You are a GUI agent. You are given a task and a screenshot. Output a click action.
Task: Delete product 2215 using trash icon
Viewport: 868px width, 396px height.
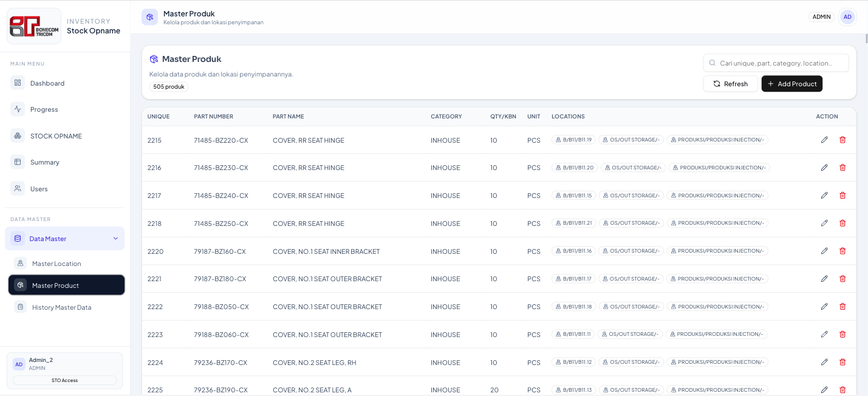pos(842,140)
